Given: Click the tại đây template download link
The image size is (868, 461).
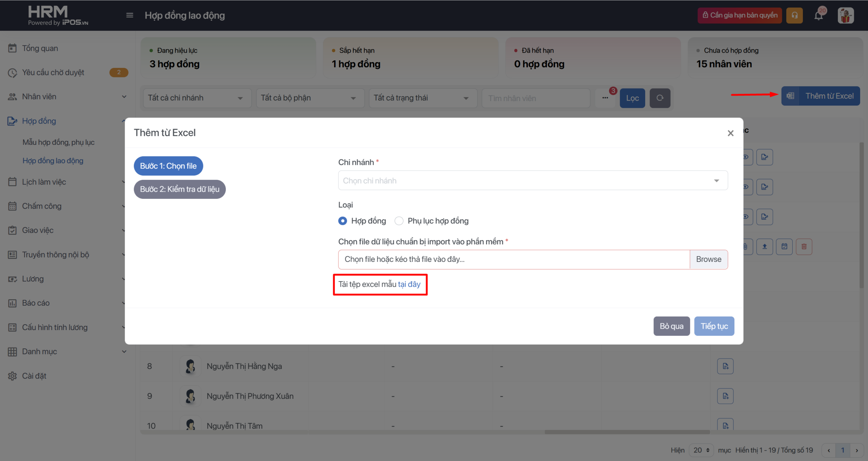Looking at the screenshot, I should click(409, 284).
